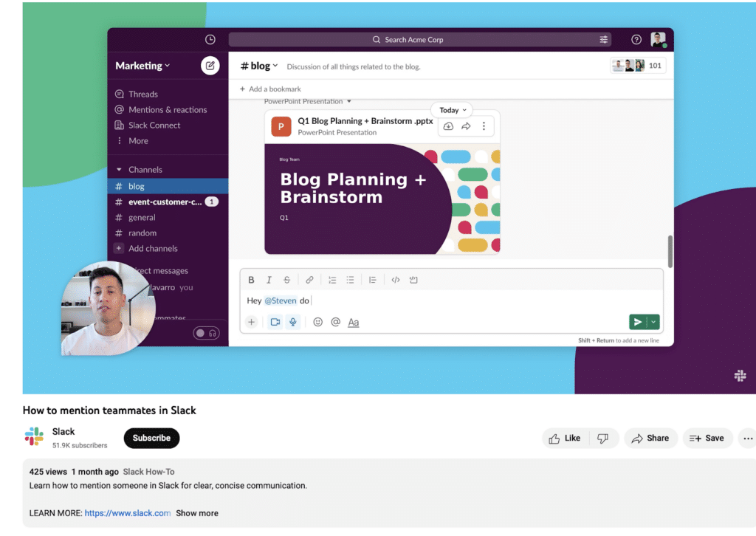Open send options dropdown next to send
The height and width of the screenshot is (536, 756).
tap(653, 322)
